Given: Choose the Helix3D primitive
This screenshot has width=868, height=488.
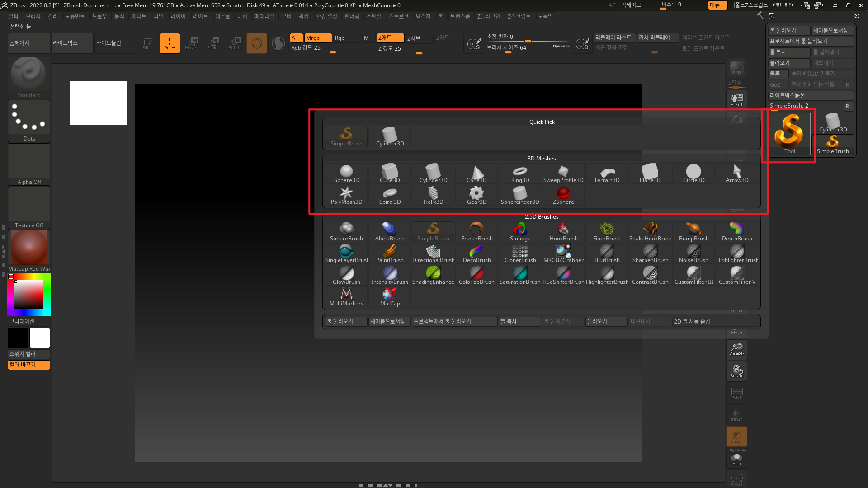Looking at the screenshot, I should click(x=433, y=196).
